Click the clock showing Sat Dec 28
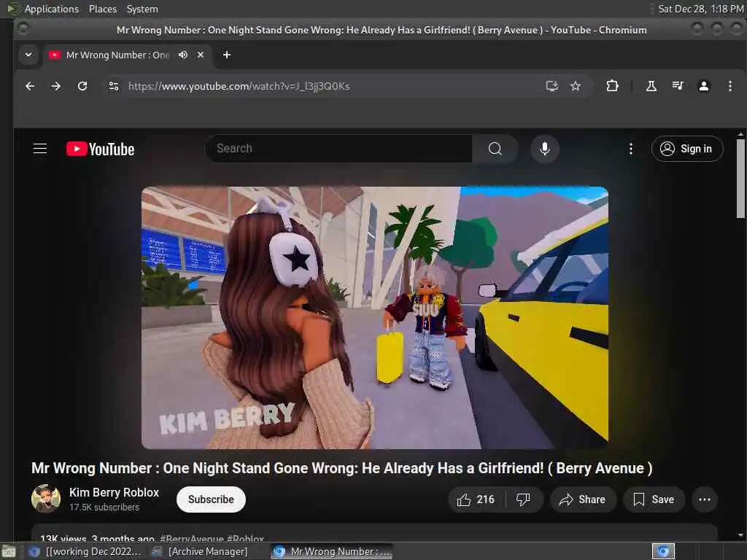The height and width of the screenshot is (560, 747). tap(701, 9)
